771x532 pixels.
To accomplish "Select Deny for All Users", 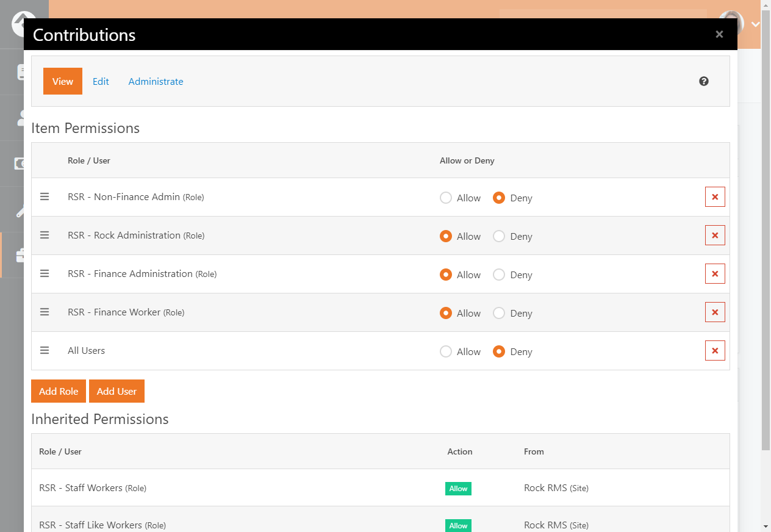I will pos(499,351).
